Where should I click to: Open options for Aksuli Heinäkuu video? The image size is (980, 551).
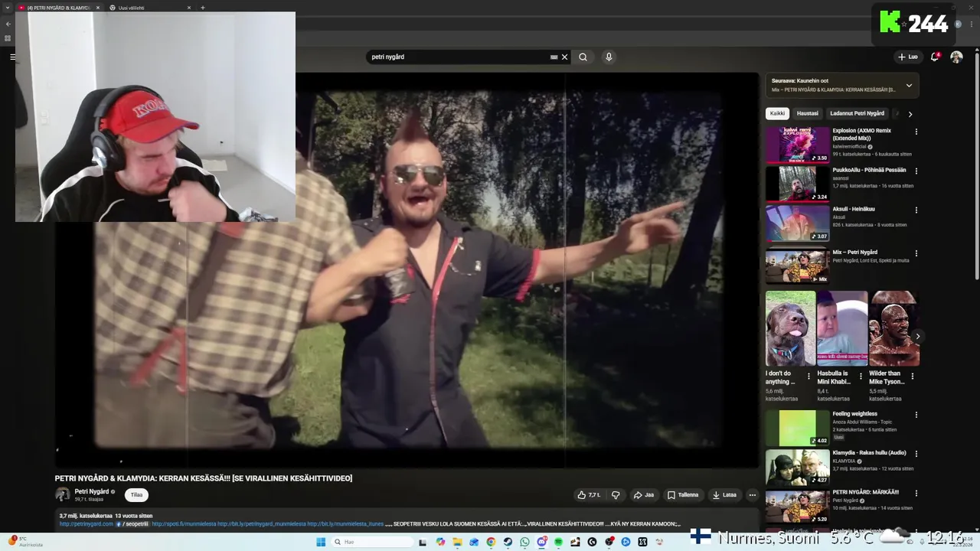click(916, 210)
